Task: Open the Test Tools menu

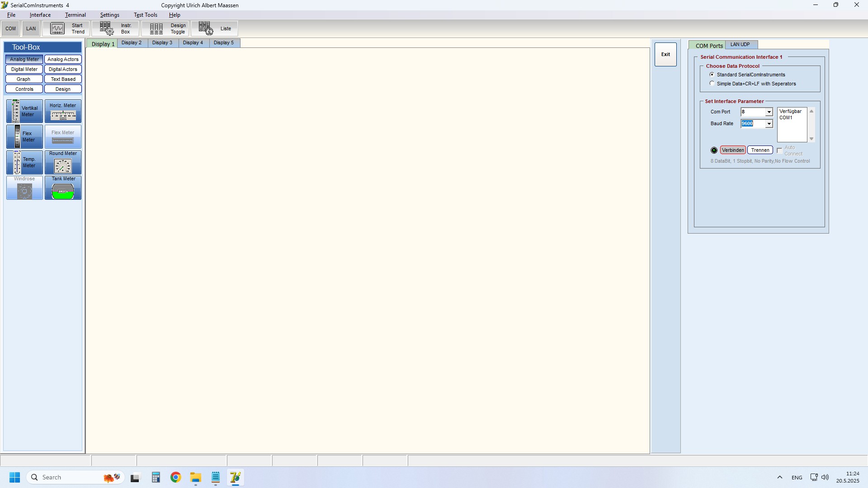Action: click(145, 15)
